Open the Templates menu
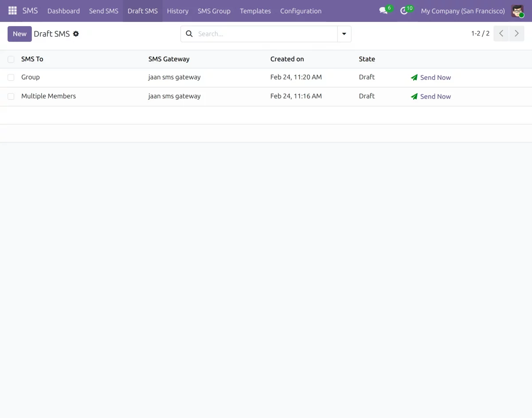The width and height of the screenshot is (532, 418). click(x=255, y=11)
